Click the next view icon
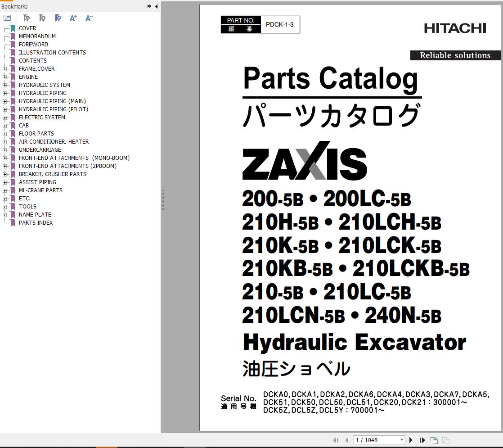This screenshot has height=448, width=503. pyautogui.click(x=445, y=440)
